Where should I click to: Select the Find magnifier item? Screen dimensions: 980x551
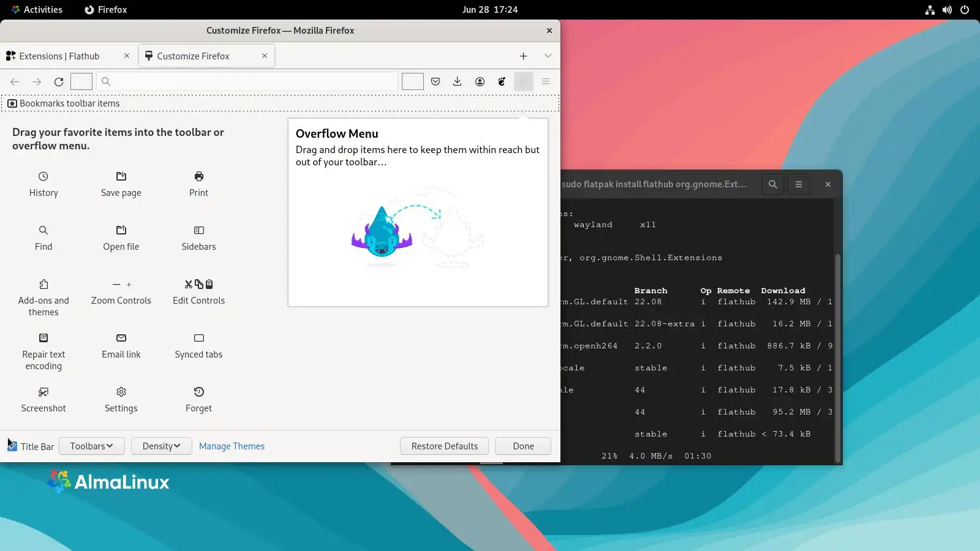(x=43, y=238)
